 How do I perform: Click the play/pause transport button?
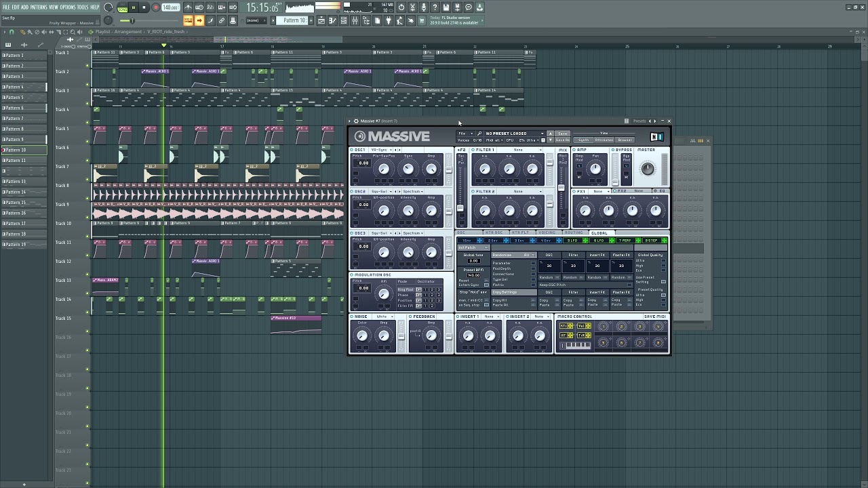(x=134, y=7)
